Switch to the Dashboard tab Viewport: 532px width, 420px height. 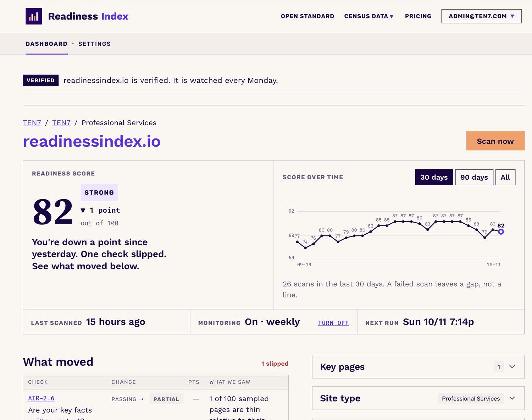point(46,44)
